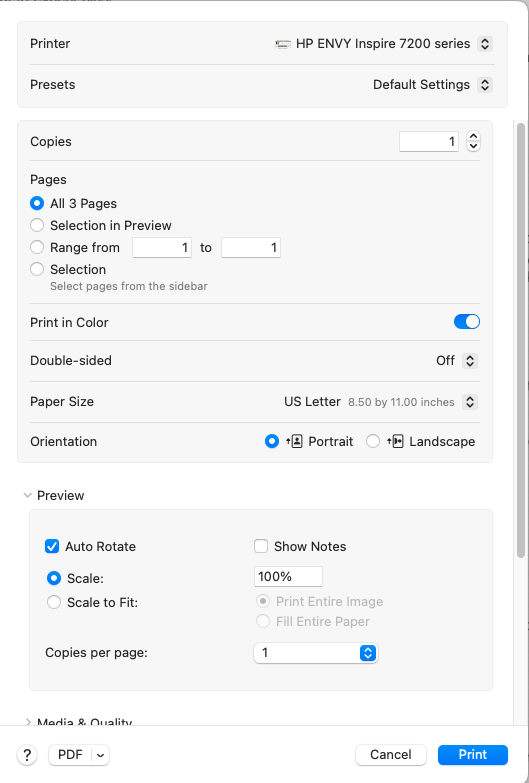Click the 'Select pages from the sidebar' hint text
The width and height of the screenshot is (529, 783).
129,286
